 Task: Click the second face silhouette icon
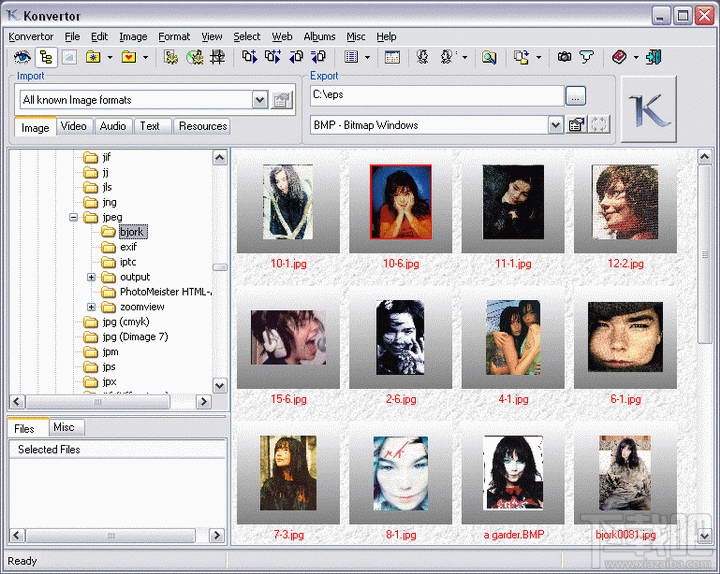point(447,57)
